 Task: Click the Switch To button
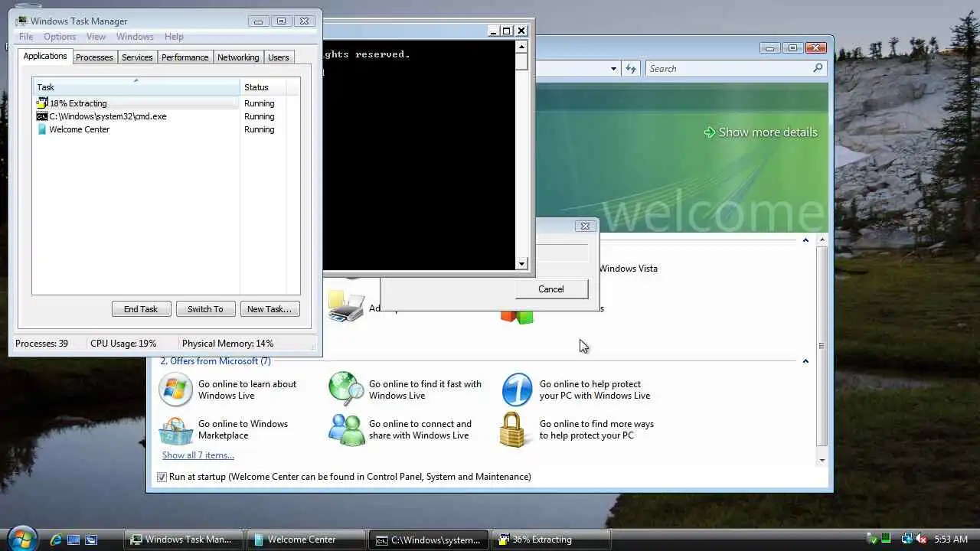coord(205,309)
